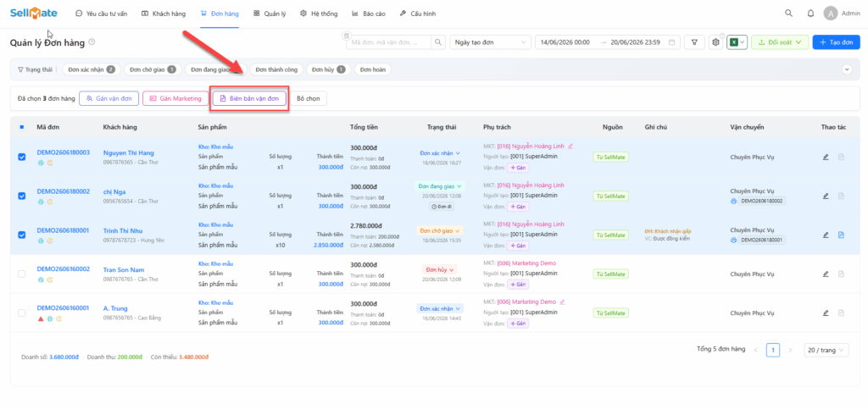The image size is (868, 409).
Task: Click grey document icon for order DEMO2606180003
Action: (x=840, y=157)
